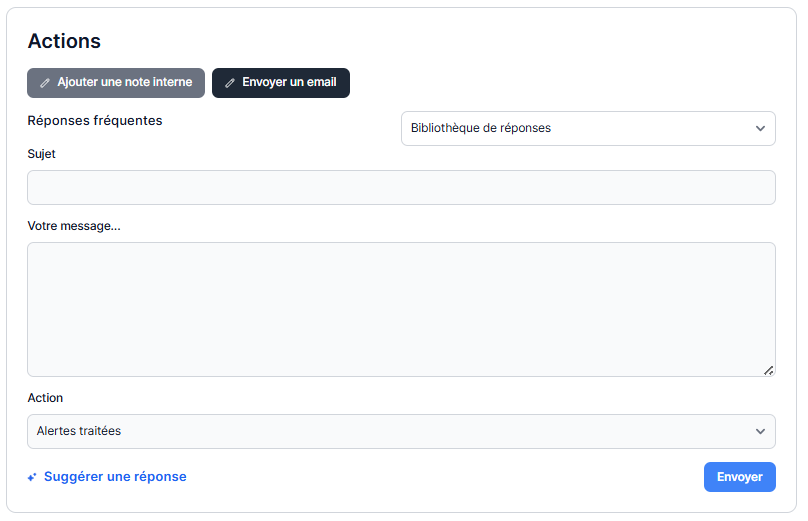Click the 'Bibliothèque de réponses' placeholder text
The image size is (808, 521).
coord(481,128)
